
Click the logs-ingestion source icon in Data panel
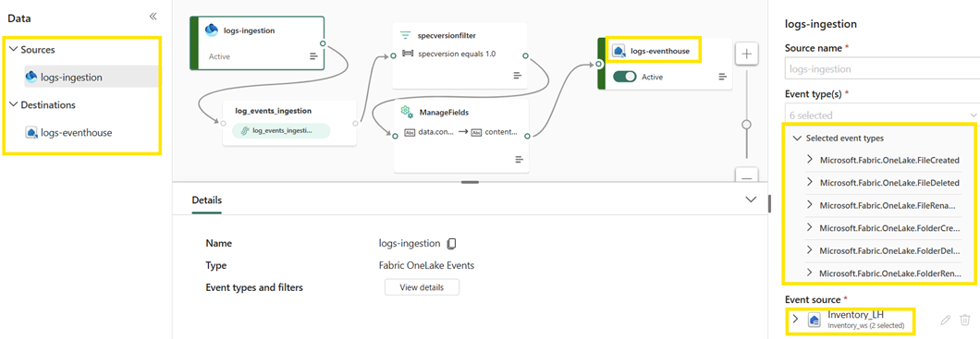[x=31, y=77]
